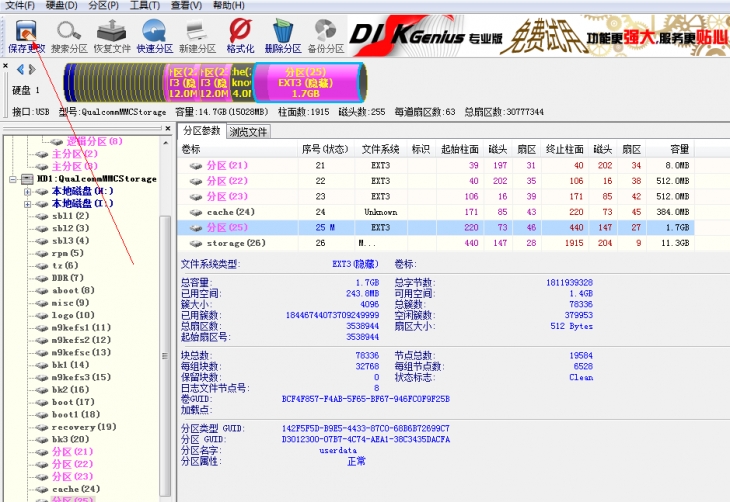This screenshot has width=730, height=502.
Task: Click the volume GUID value BCF4F857-F4AB...
Action: pos(365,399)
